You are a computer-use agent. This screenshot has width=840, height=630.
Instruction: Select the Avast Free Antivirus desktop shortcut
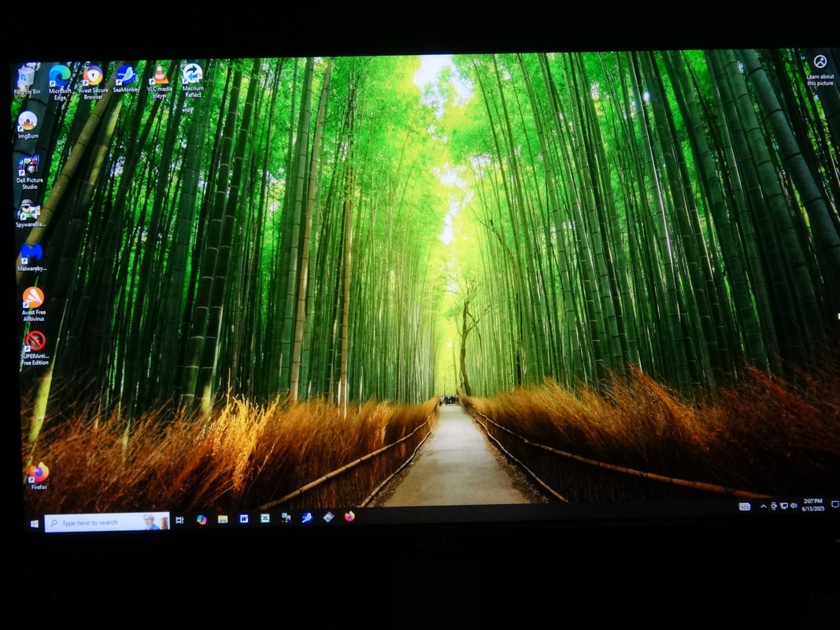click(x=33, y=304)
